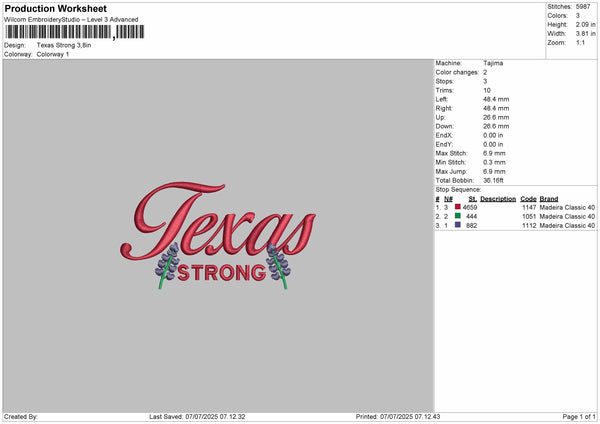Image resolution: width=600 pixels, height=424 pixels.
Task: Click the 'Code' column header
Action: pyautogui.click(x=528, y=199)
